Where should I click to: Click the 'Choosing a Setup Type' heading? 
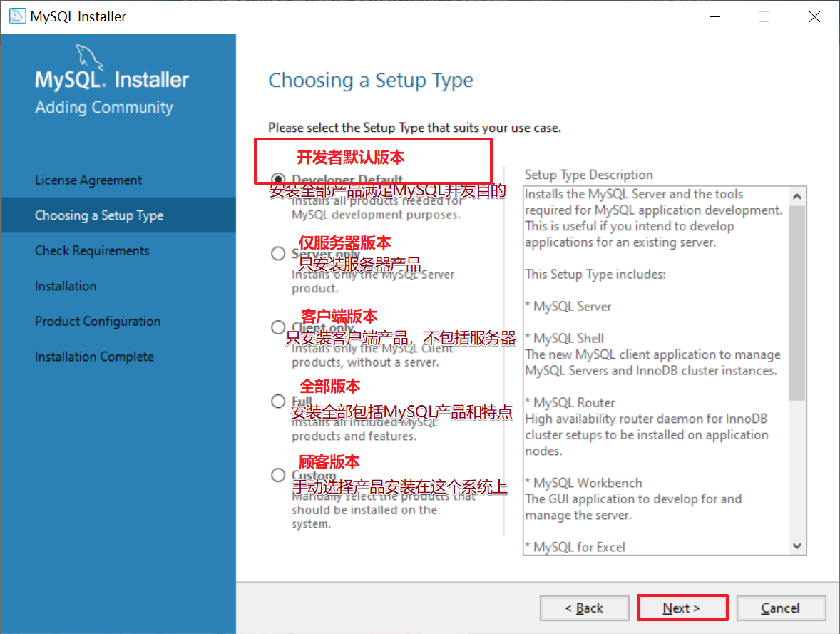click(371, 81)
